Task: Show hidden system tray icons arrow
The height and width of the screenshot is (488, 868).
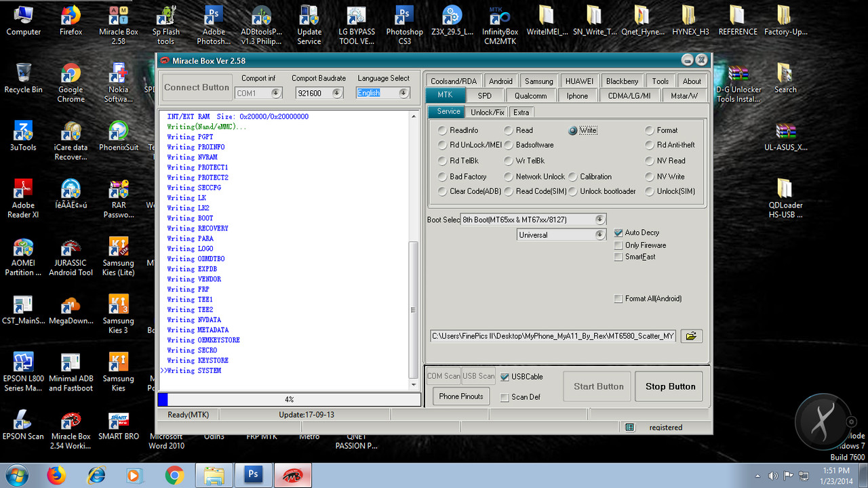Action: tap(757, 476)
